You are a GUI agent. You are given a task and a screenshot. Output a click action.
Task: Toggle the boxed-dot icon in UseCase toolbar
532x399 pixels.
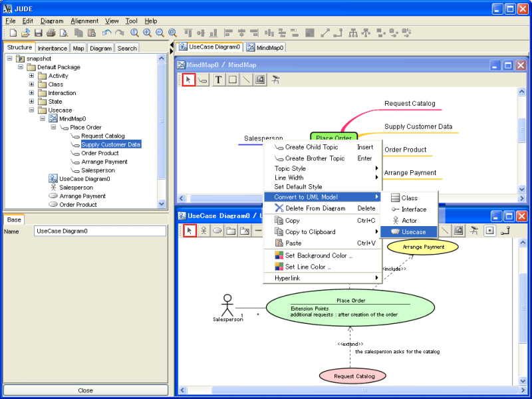[x=489, y=231]
